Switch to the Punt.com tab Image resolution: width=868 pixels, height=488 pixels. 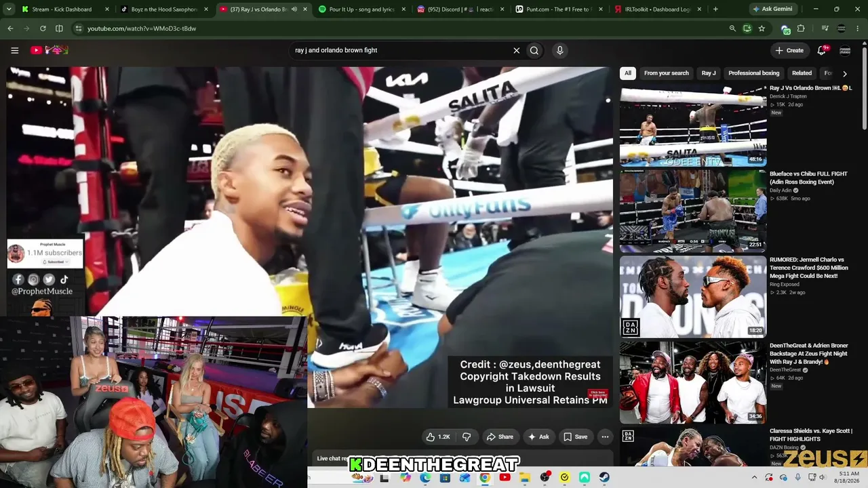560,9
